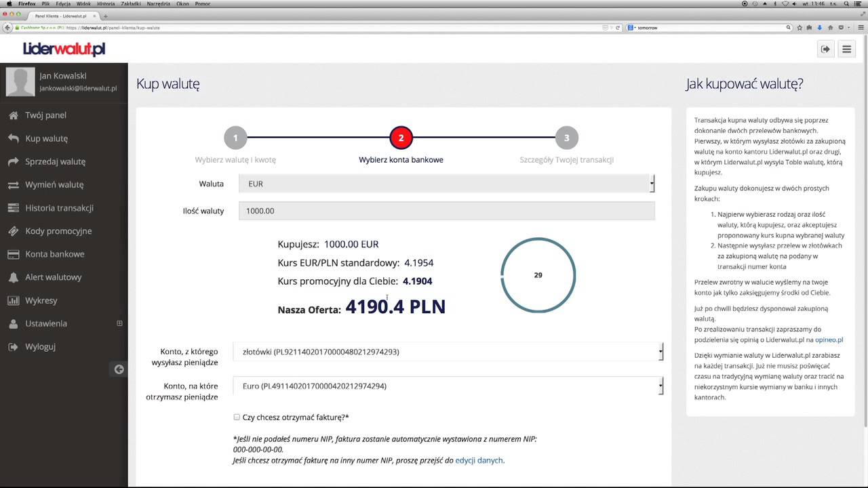Click the search box containing tomorrow
868x488 pixels.
709,28
